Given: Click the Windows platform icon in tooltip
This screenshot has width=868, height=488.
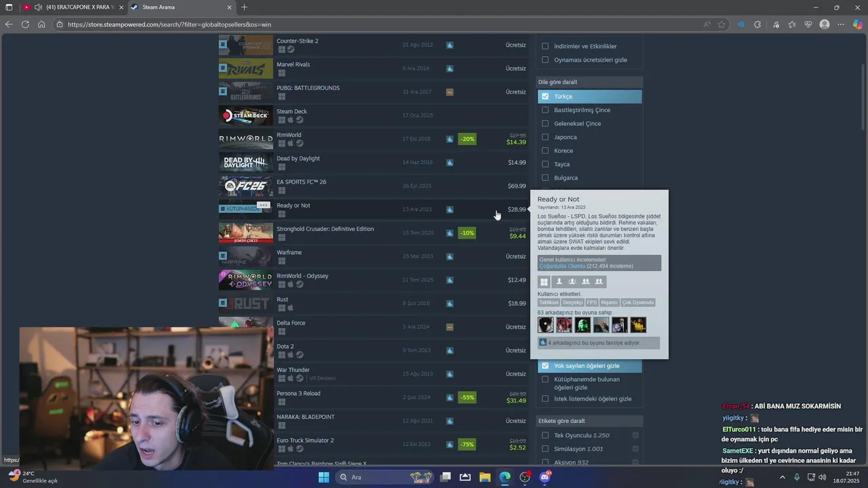Looking at the screenshot, I should [544, 282].
